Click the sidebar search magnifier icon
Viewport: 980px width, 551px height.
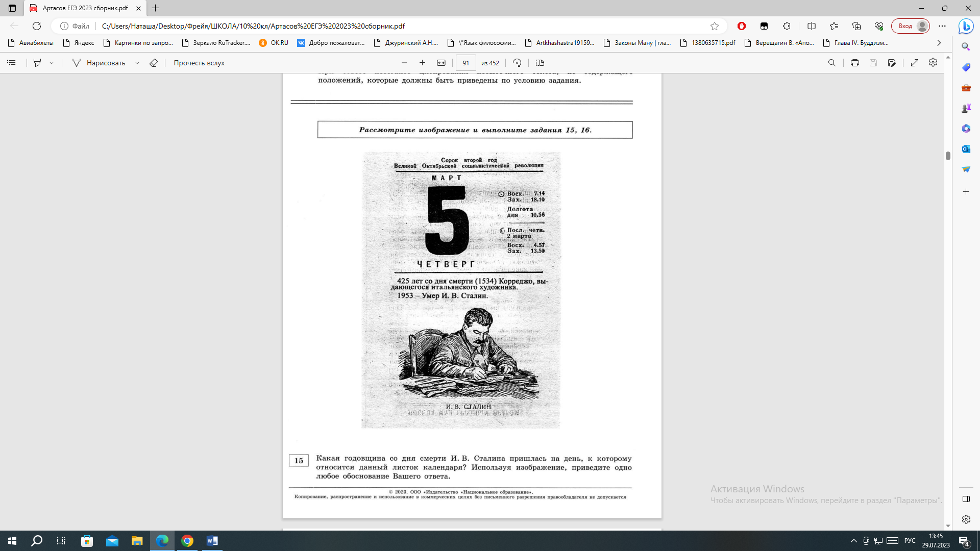tap(966, 47)
